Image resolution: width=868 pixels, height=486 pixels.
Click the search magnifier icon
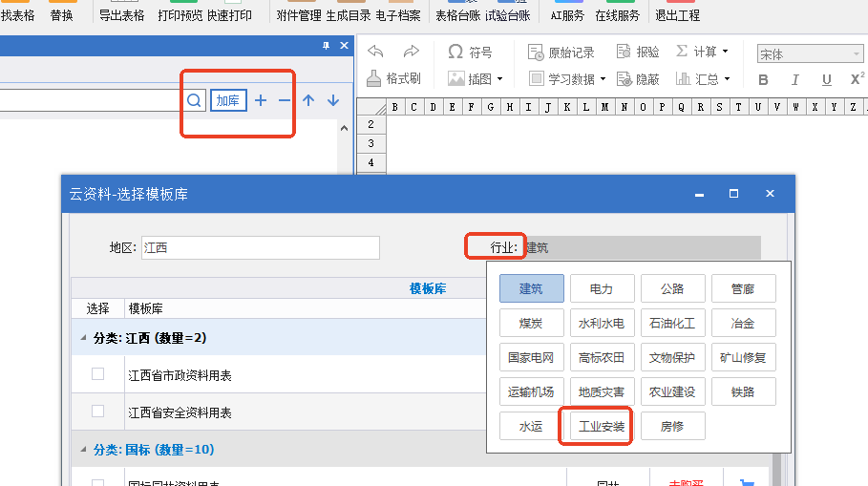[194, 100]
